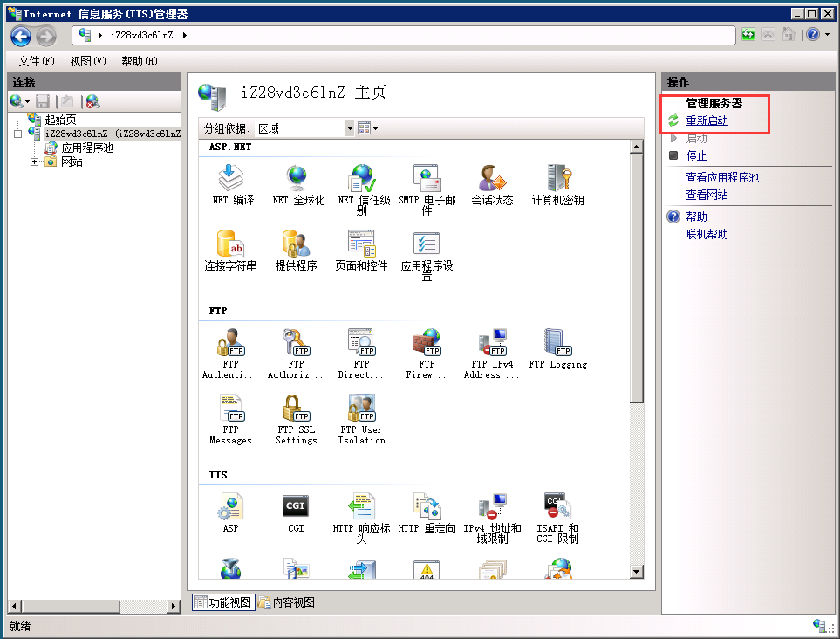Open FTP SSL Settings icon
The image size is (840, 639).
(296, 409)
